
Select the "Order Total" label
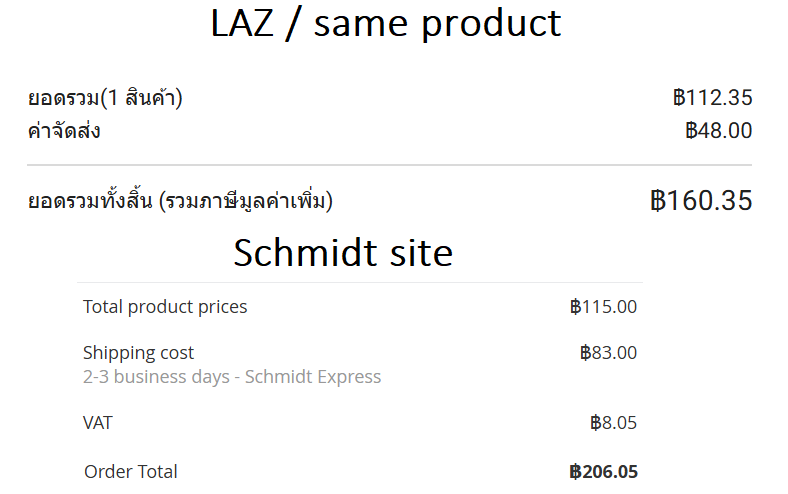(x=131, y=472)
